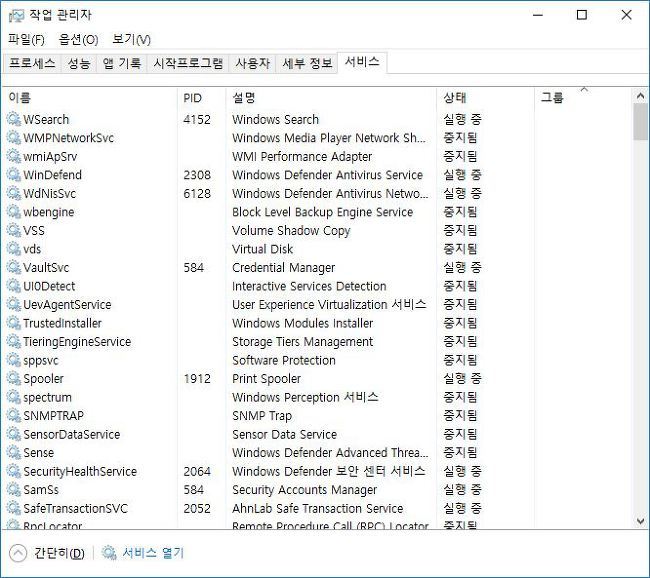Viewport: 650px width, 578px height.
Task: Click the gear icon beside spectrum
Action: 14,397
